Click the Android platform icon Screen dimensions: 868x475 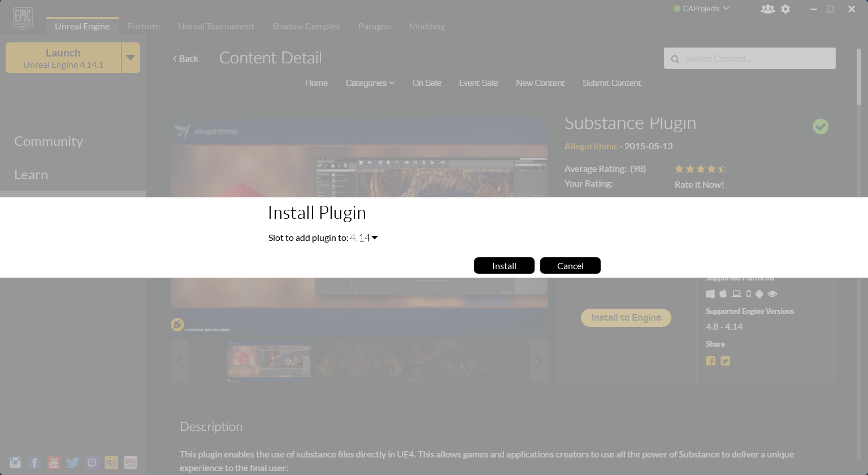(759, 294)
